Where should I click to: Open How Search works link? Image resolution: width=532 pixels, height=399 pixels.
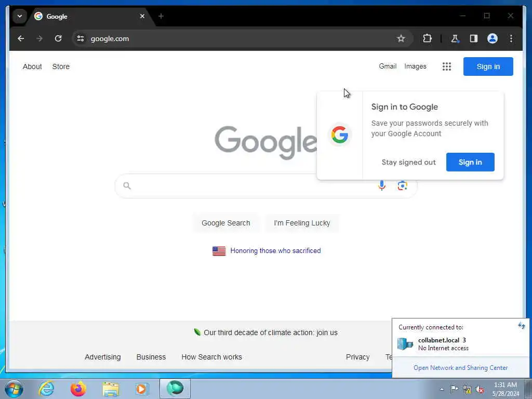click(x=211, y=357)
